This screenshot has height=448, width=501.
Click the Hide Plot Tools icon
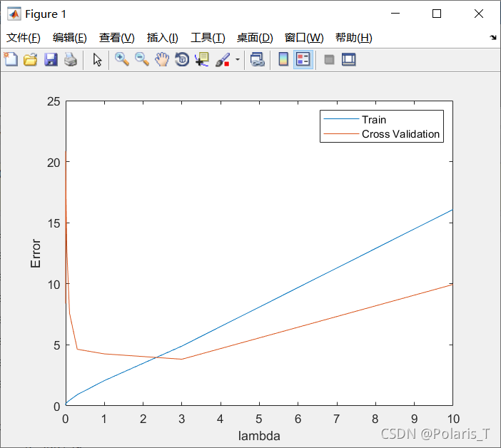(x=329, y=60)
